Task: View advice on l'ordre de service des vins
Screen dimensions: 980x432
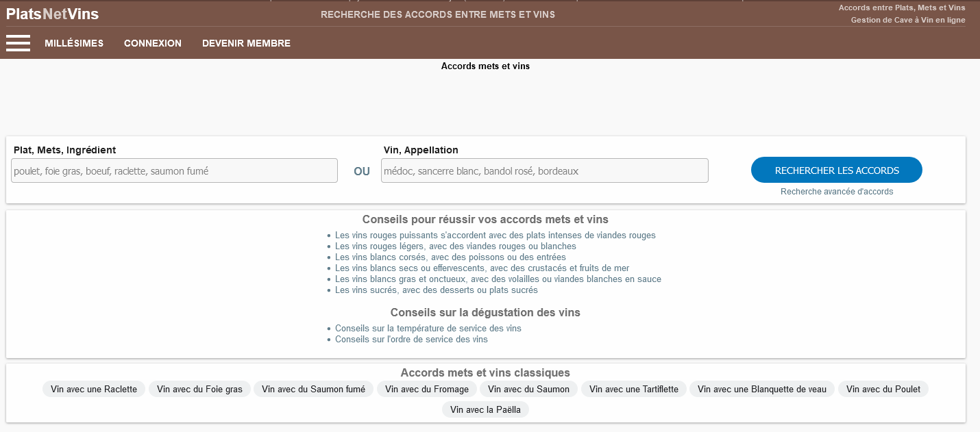Action: [x=411, y=340]
